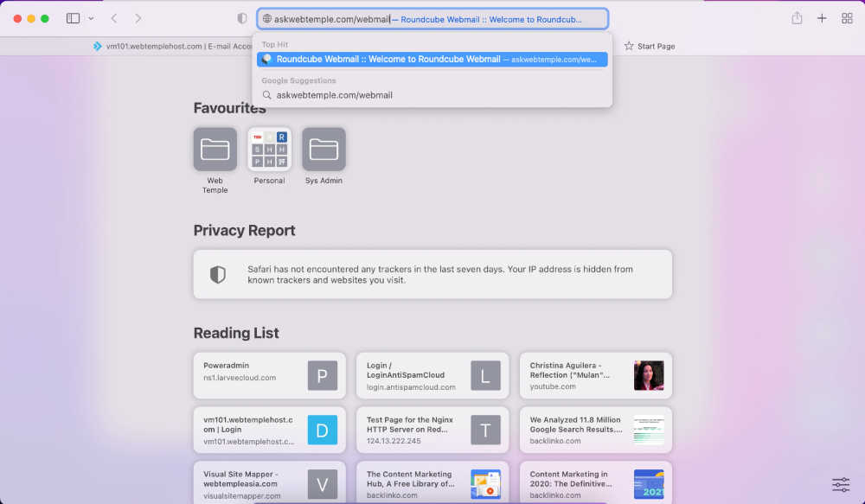Click the Favourites heading
This screenshot has width=865, height=504.
pos(229,108)
